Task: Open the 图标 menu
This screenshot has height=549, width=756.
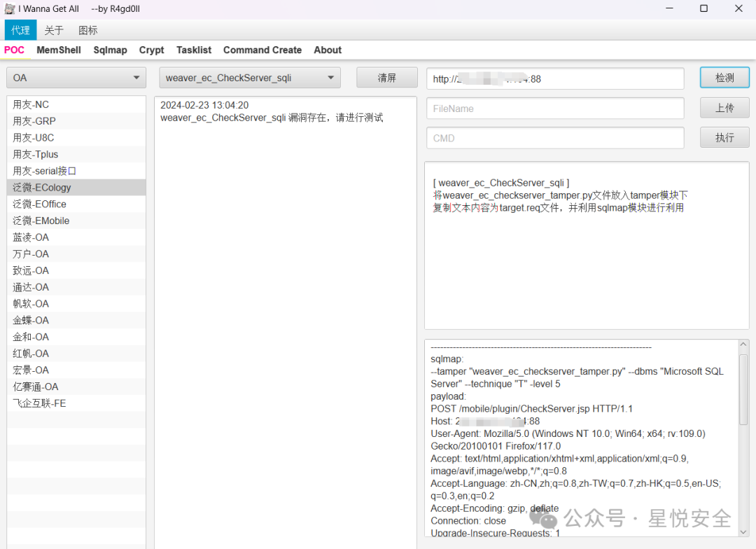Action: [x=87, y=30]
